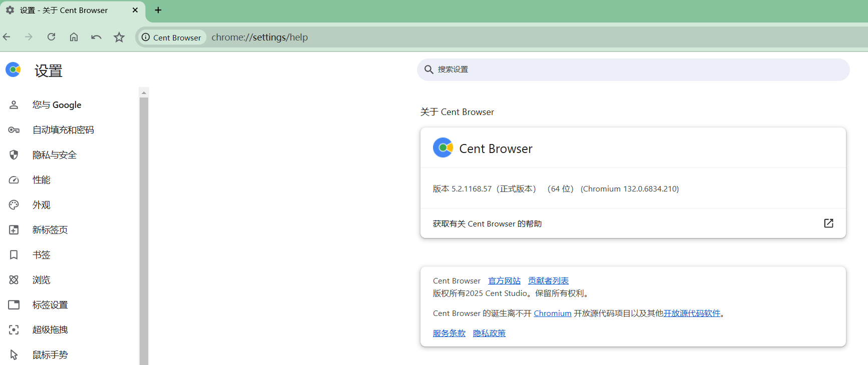
Task: Open the 开放源代码软件 link
Action: pos(692,313)
